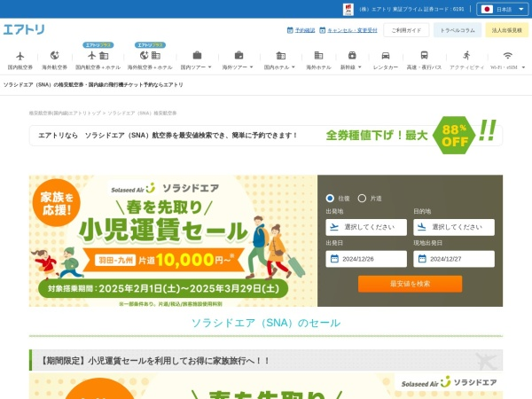Expand 新幹線 menu arrow
Screen dimensions: 532x399
360,67
